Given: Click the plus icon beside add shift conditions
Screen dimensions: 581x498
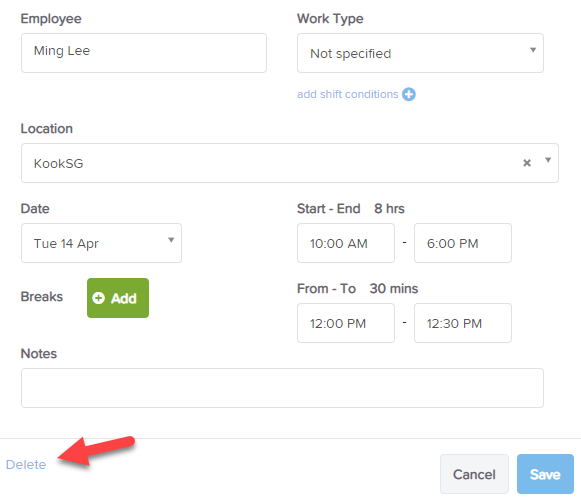Looking at the screenshot, I should coord(409,94).
